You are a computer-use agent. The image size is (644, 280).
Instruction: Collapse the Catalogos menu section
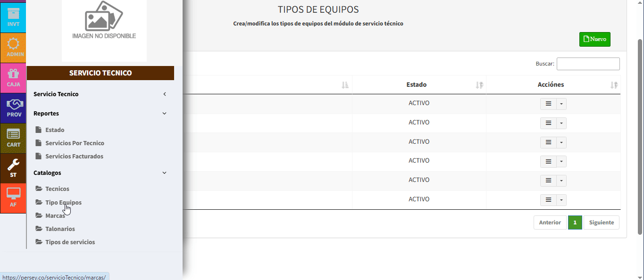tap(100, 173)
